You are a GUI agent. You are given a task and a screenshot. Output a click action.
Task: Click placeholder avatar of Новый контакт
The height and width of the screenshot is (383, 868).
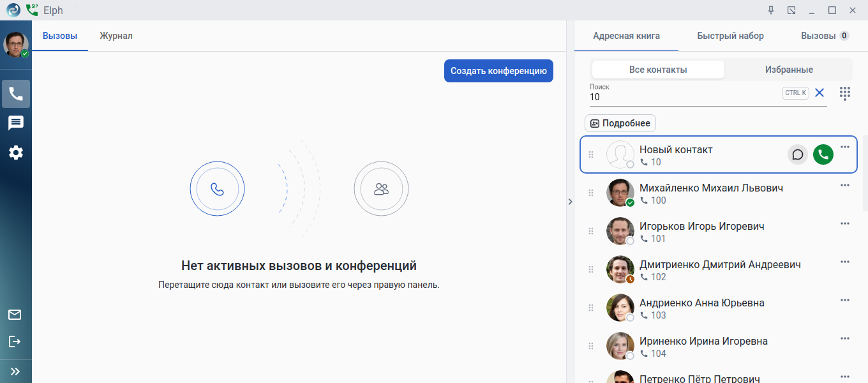point(620,154)
